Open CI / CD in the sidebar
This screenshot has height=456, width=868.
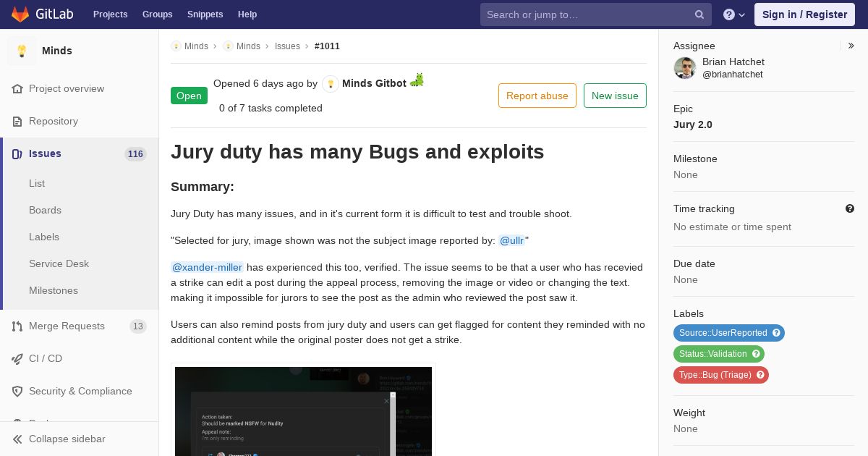(x=80, y=359)
